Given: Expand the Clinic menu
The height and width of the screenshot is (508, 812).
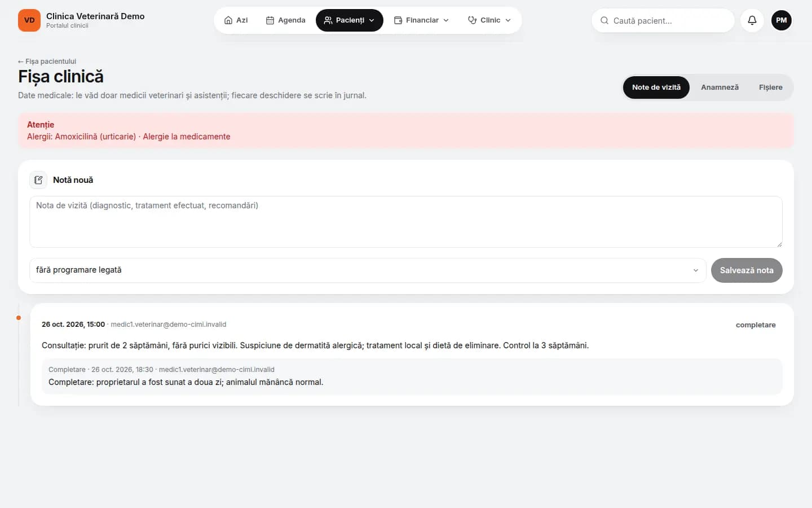Looking at the screenshot, I should click(489, 20).
